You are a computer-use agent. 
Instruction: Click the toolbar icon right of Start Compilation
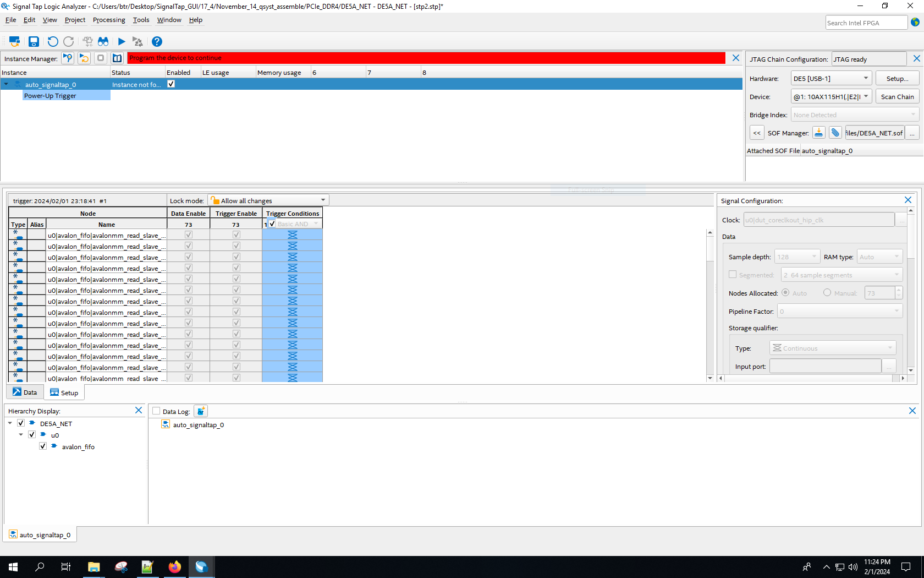pyautogui.click(x=137, y=41)
